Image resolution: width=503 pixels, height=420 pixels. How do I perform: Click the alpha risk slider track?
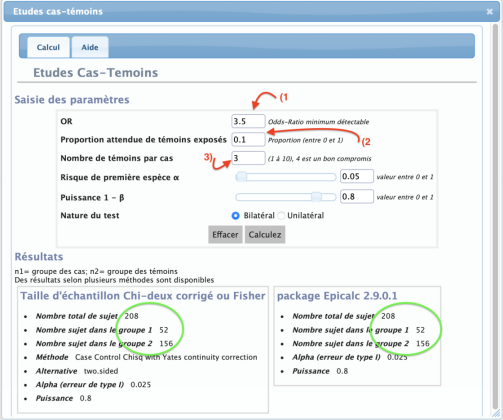pos(286,177)
